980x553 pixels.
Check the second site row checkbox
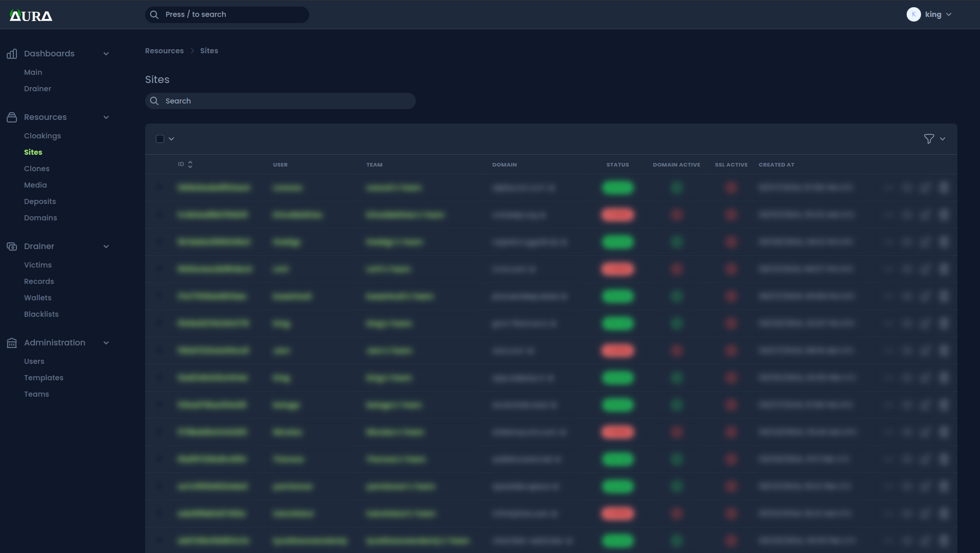tap(160, 215)
